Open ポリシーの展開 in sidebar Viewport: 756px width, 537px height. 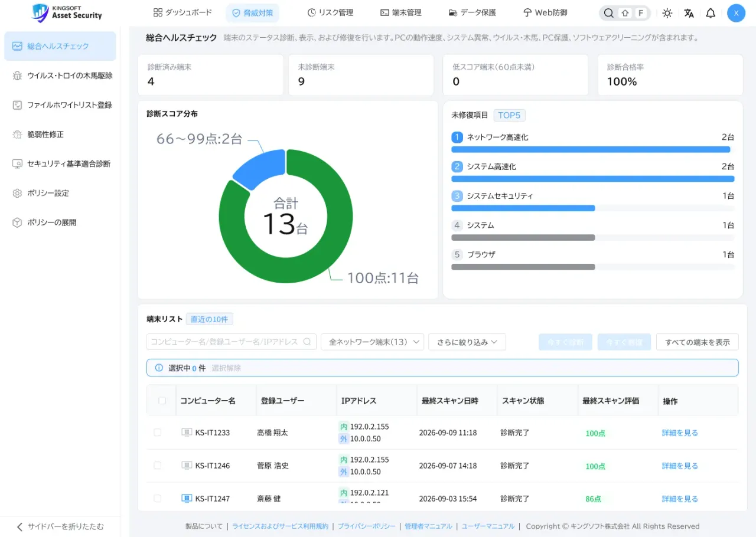click(x=60, y=222)
